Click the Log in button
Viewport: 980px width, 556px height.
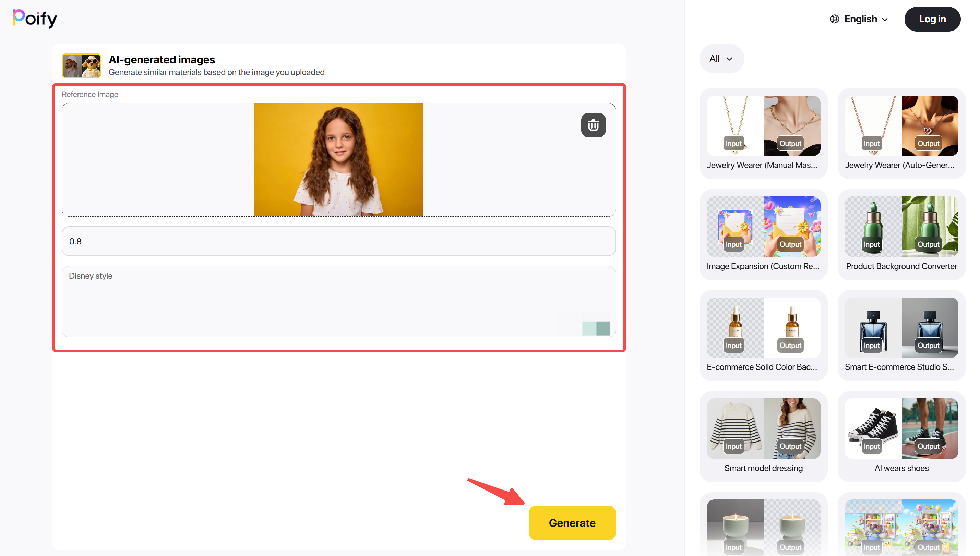coord(932,19)
